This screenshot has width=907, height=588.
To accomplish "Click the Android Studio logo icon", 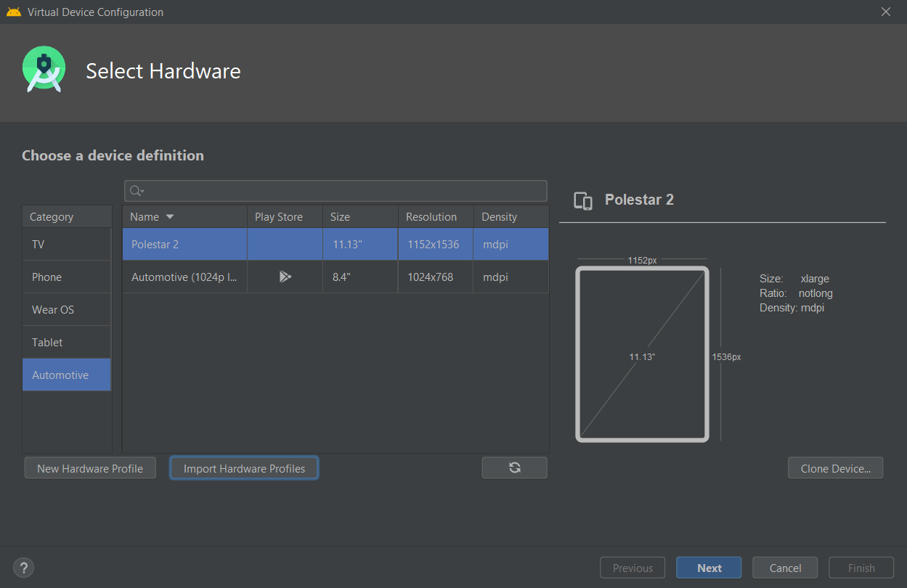I will pos(44,70).
